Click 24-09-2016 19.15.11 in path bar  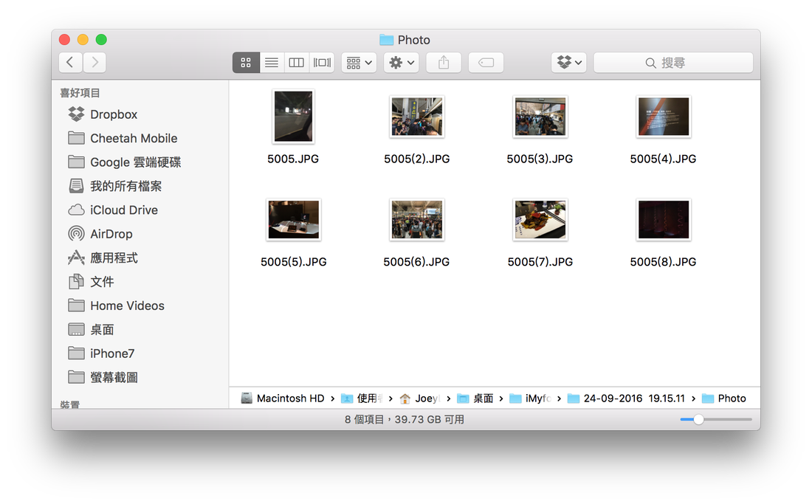pyautogui.click(x=627, y=398)
